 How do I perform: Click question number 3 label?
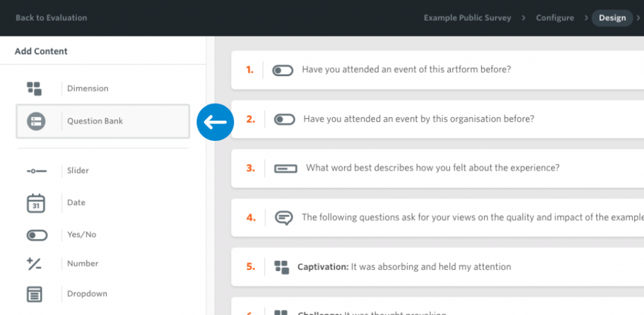[250, 169]
